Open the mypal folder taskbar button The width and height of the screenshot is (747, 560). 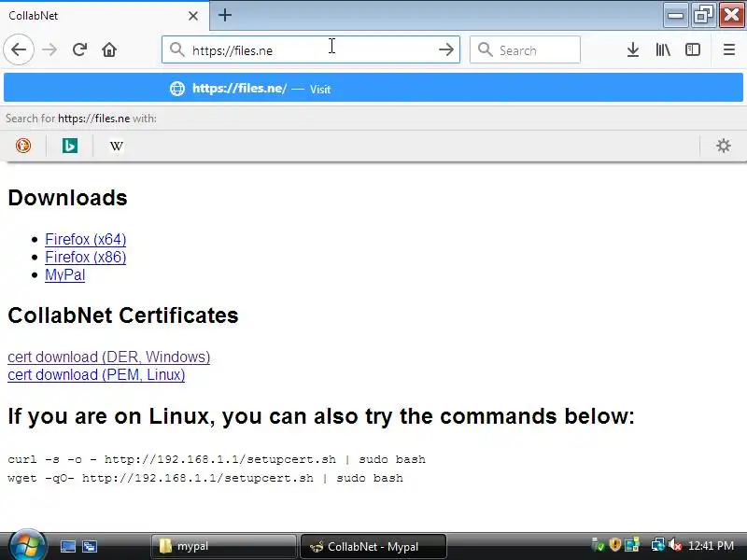point(223,546)
